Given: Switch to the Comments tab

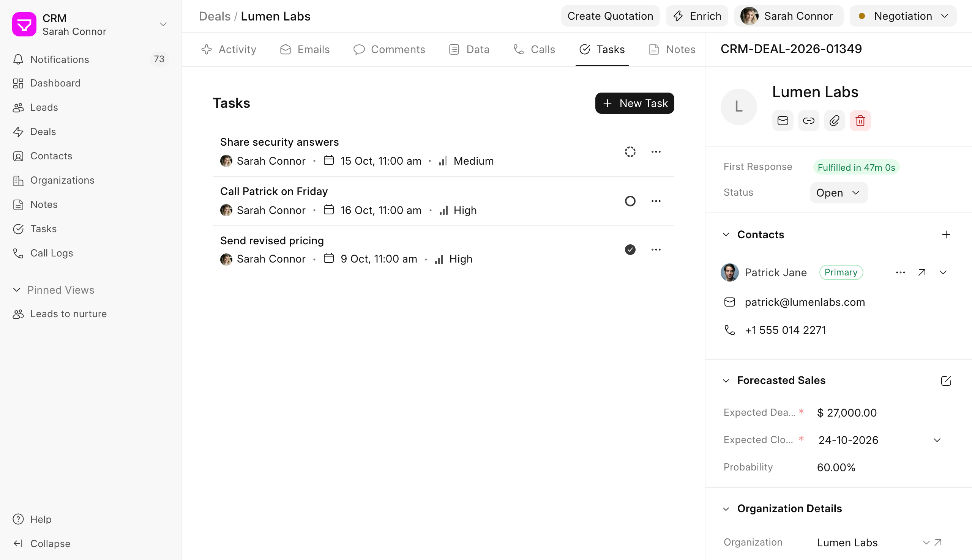Looking at the screenshot, I should [x=389, y=49].
